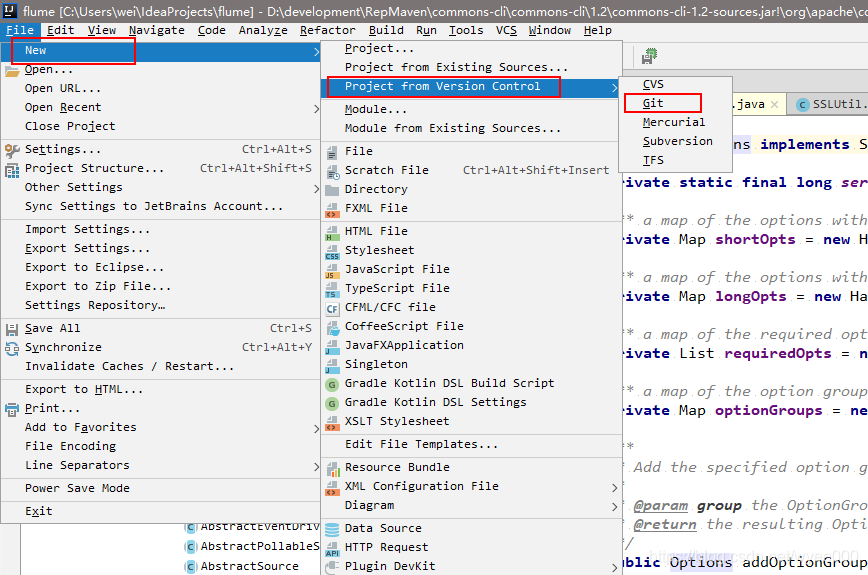The image size is (868, 575).
Task: Click the Scratch File icon
Action: (332, 172)
